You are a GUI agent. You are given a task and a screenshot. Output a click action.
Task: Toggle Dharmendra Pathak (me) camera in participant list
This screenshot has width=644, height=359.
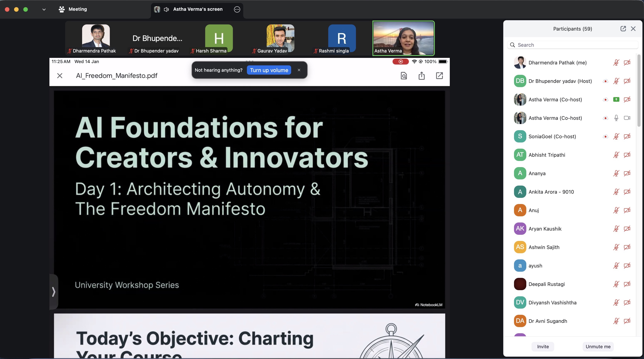point(627,62)
